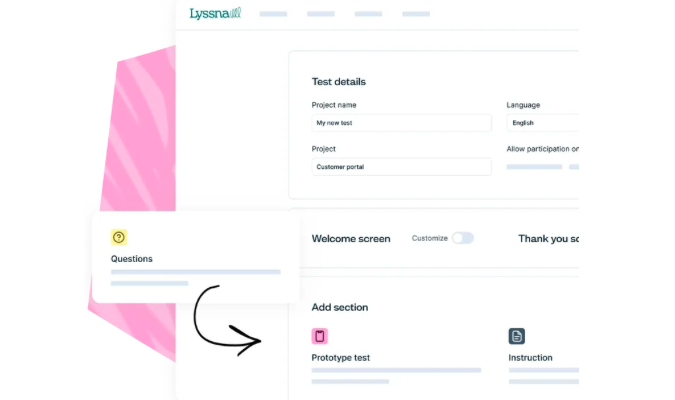
Task: Toggle the Welcome screen Customize switch
Action: tap(463, 238)
